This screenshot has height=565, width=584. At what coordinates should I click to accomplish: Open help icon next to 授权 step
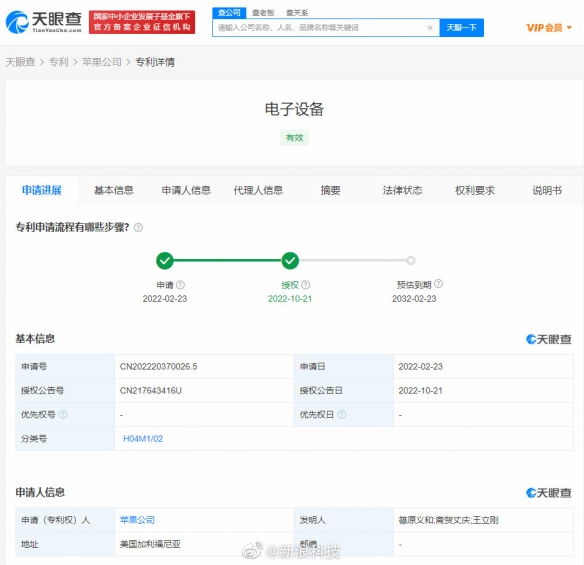305,285
